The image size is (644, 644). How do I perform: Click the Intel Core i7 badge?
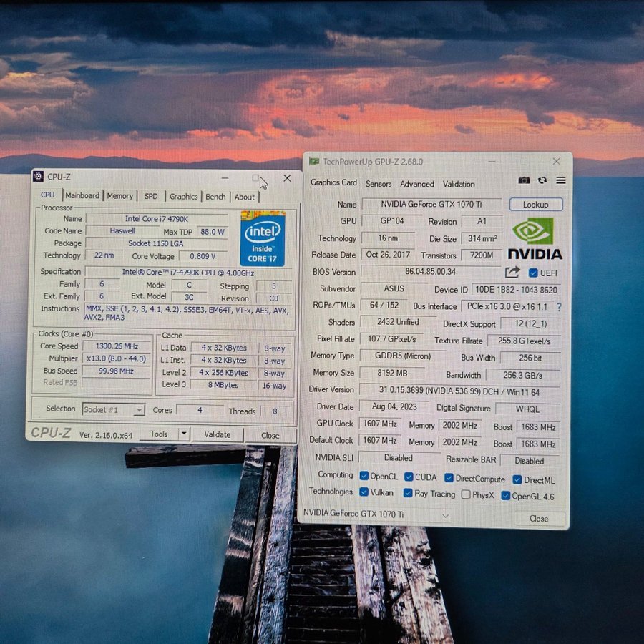point(263,238)
